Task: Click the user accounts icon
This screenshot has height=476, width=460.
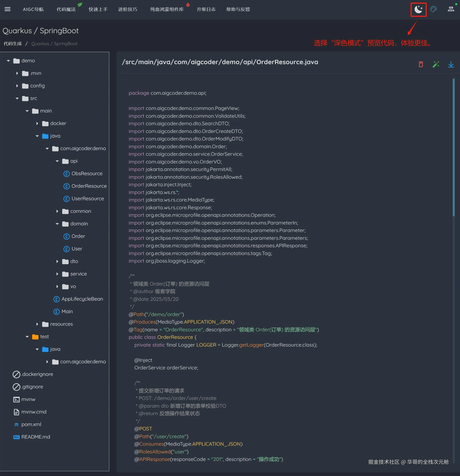Action: click(x=451, y=9)
